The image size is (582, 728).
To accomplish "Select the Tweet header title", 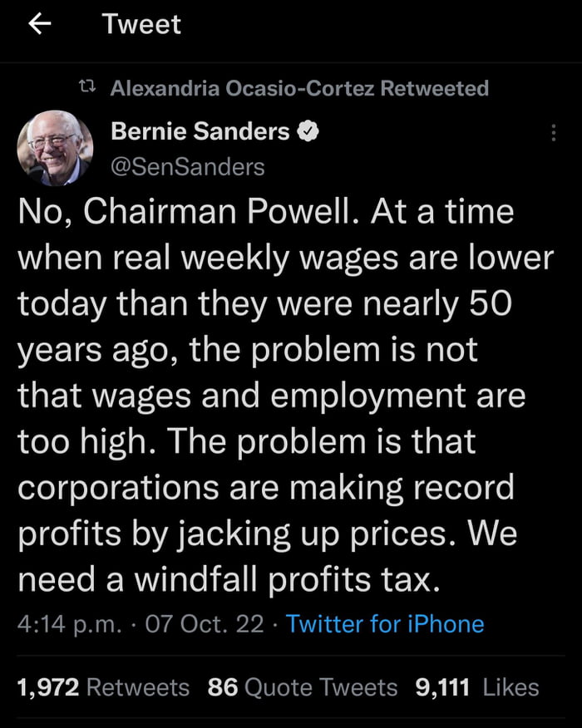I will point(141,23).
